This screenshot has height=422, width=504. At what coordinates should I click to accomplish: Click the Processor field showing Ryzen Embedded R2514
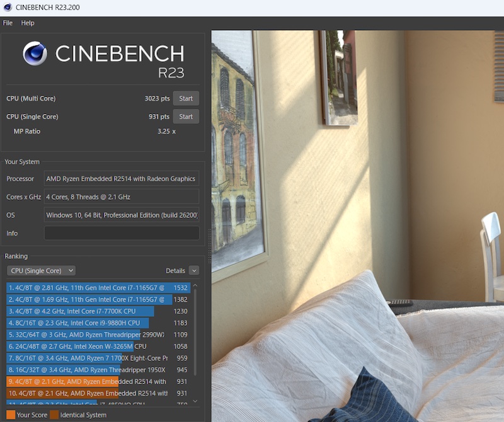coord(122,179)
